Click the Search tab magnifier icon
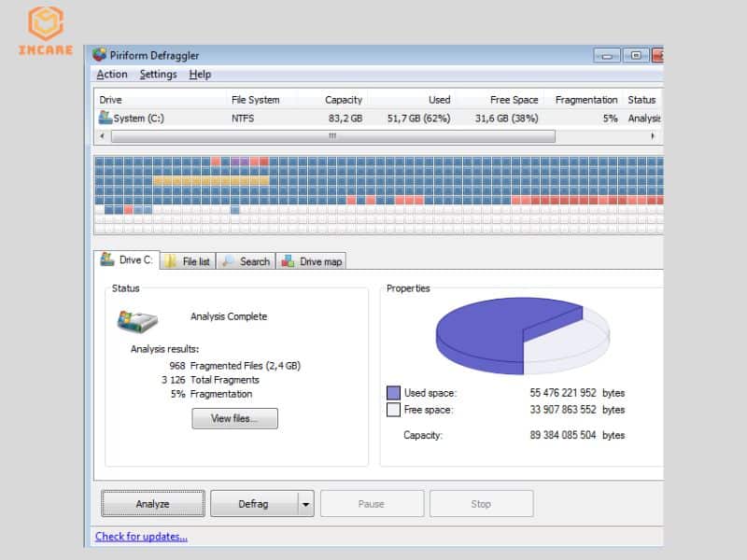This screenshot has height=560, width=747. point(228,261)
